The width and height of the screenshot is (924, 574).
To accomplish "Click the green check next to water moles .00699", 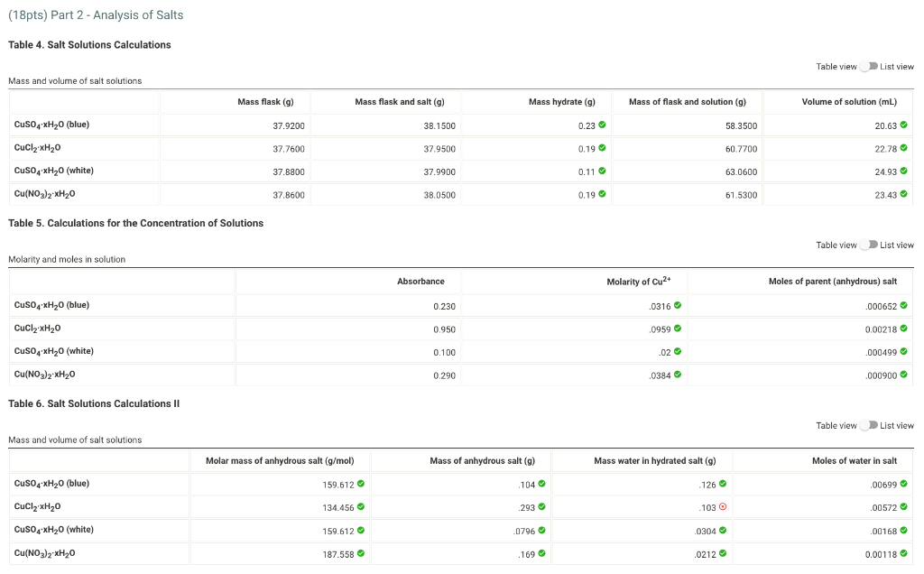I will [x=903, y=483].
